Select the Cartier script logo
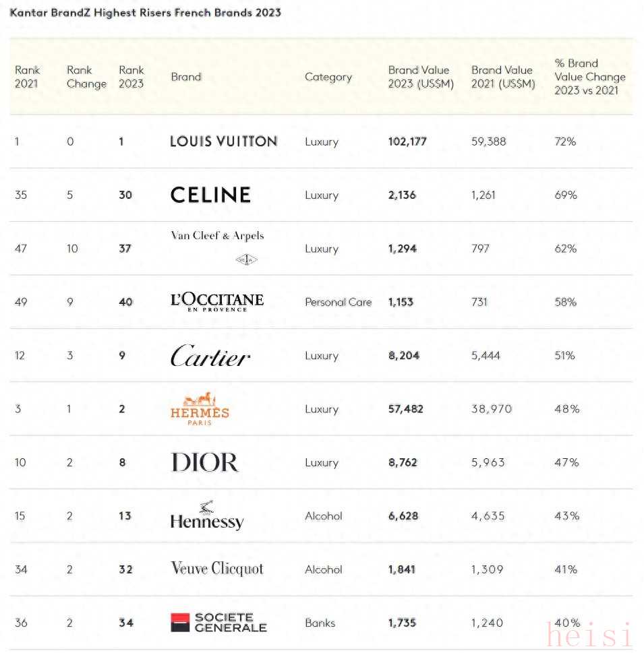 (210, 356)
